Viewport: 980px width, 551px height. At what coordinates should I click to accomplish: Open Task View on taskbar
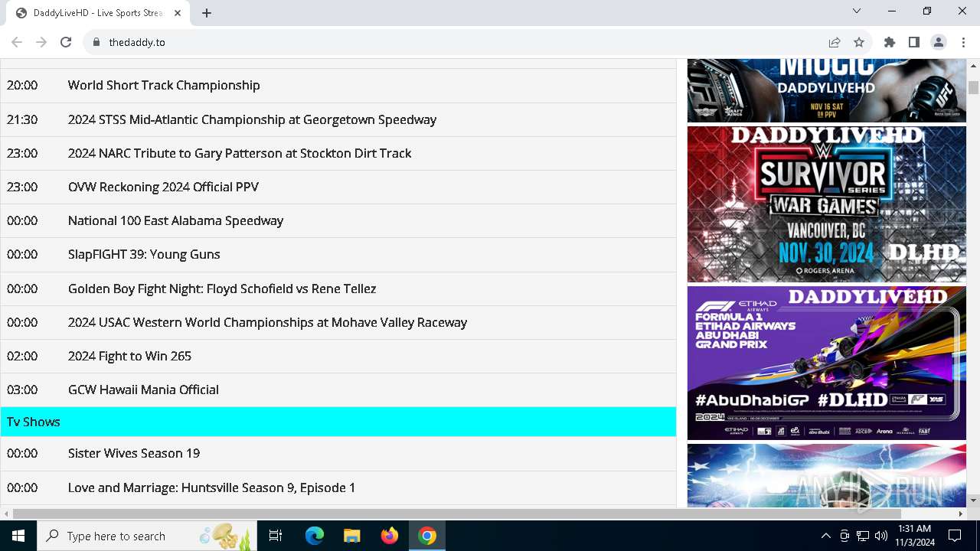[276, 536]
